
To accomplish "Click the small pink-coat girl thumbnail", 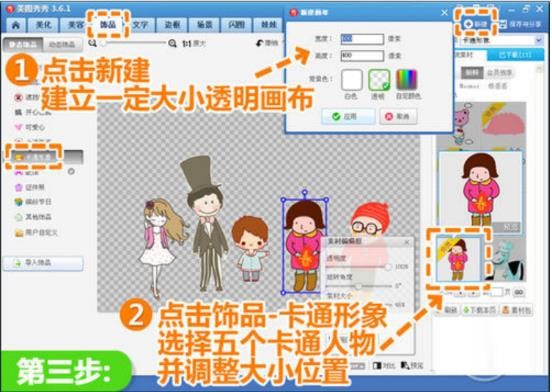I will (x=458, y=259).
